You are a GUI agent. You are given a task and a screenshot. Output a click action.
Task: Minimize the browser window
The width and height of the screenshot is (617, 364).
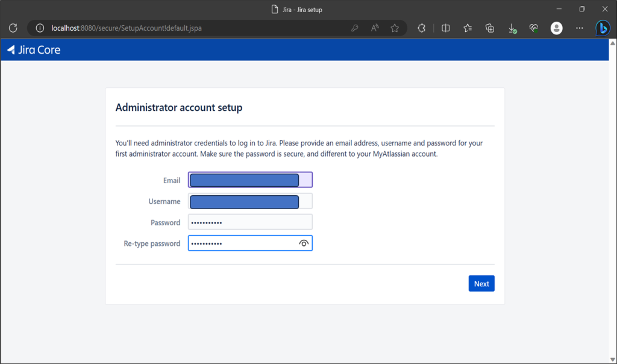pos(559,8)
